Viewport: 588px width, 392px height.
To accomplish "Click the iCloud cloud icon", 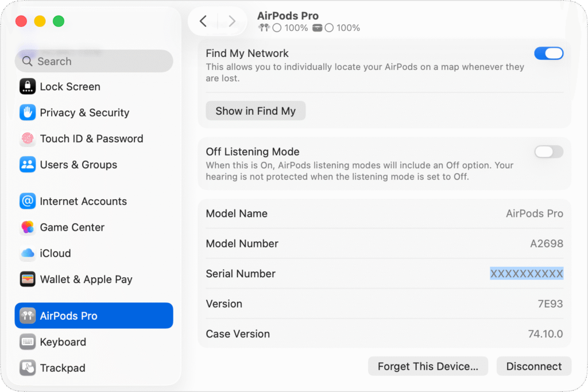I will 27,253.
